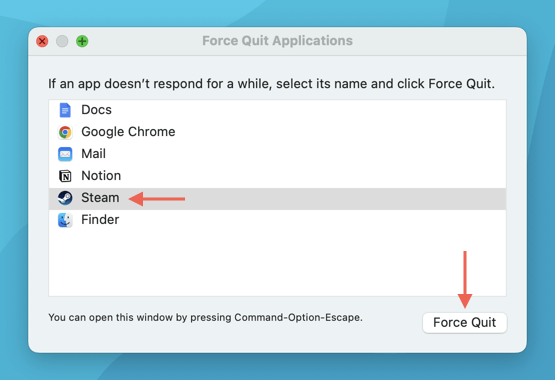Click the Notion app icon

65,176
